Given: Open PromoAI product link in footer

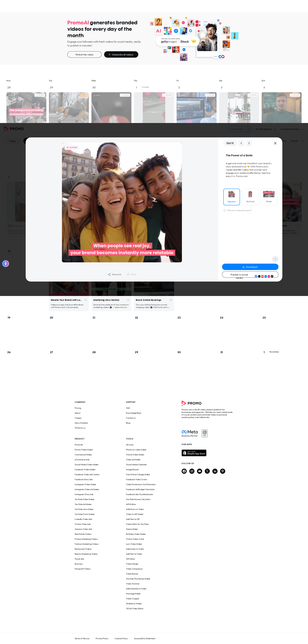Looking at the screenshot, I should tap(79, 445).
